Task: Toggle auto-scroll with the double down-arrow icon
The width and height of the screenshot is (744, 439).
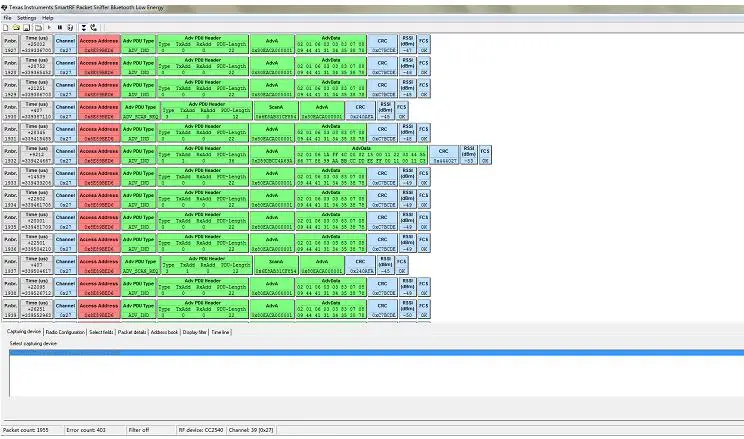Action: click(x=84, y=28)
